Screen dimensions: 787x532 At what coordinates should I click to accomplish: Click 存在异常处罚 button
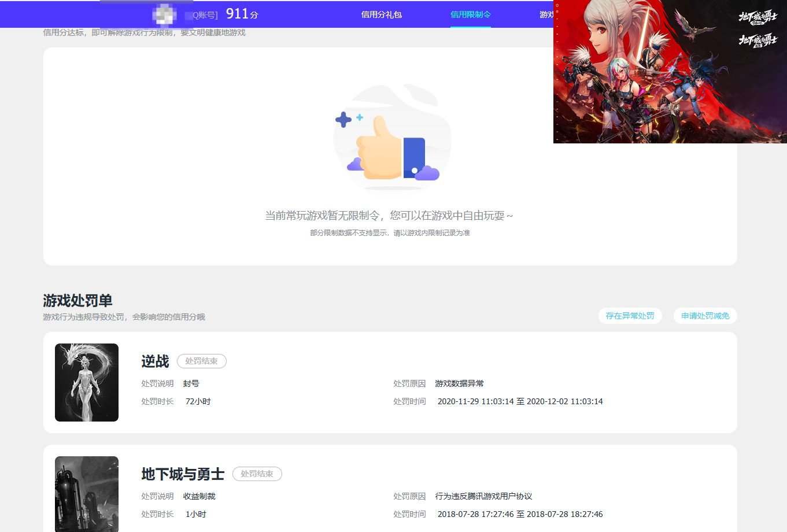point(630,316)
